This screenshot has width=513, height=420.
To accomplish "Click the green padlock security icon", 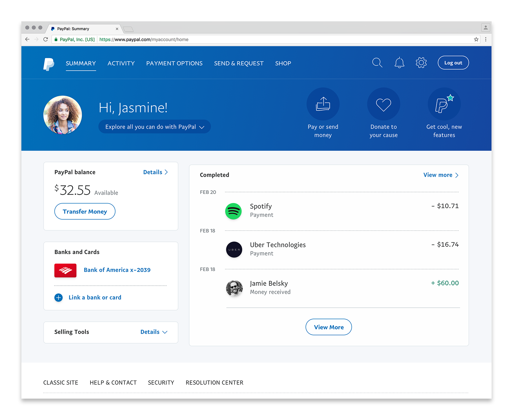I will point(56,40).
